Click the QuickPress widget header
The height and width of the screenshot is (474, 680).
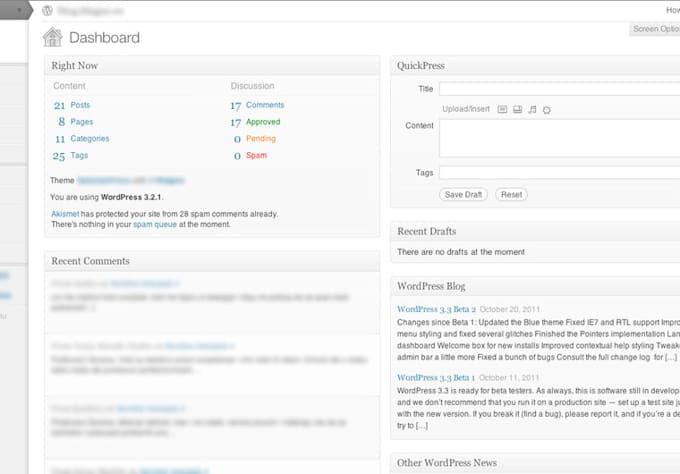click(x=535, y=65)
